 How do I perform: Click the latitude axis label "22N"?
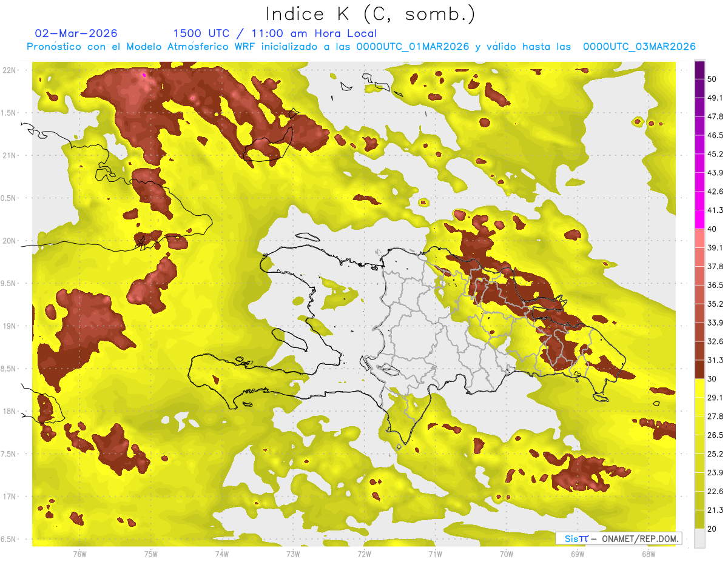pyautogui.click(x=9, y=70)
